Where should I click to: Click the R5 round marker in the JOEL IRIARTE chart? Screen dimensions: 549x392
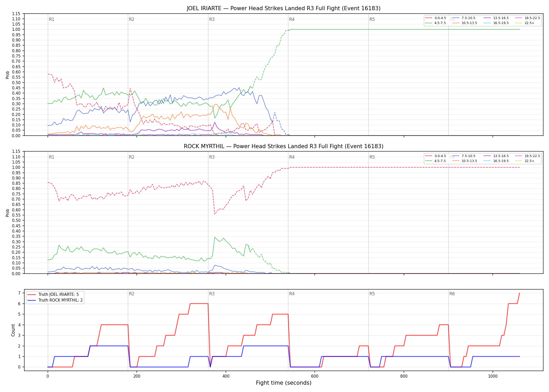tap(372, 19)
